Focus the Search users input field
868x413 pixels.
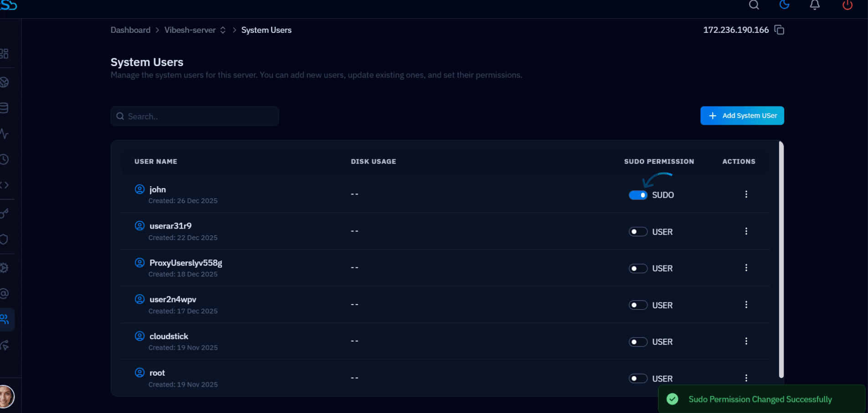coord(195,116)
